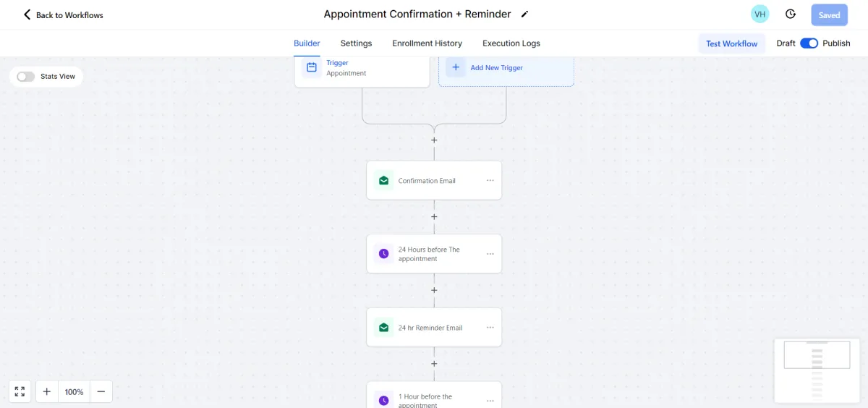Image resolution: width=868 pixels, height=408 pixels.
Task: Toggle the Draft/Publish switch
Action: coord(809,43)
